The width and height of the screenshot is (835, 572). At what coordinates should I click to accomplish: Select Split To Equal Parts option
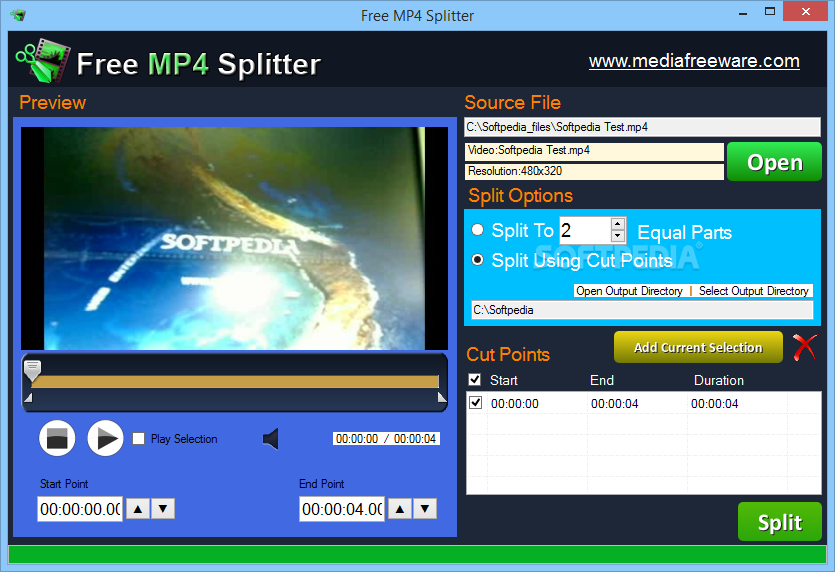coord(478,230)
